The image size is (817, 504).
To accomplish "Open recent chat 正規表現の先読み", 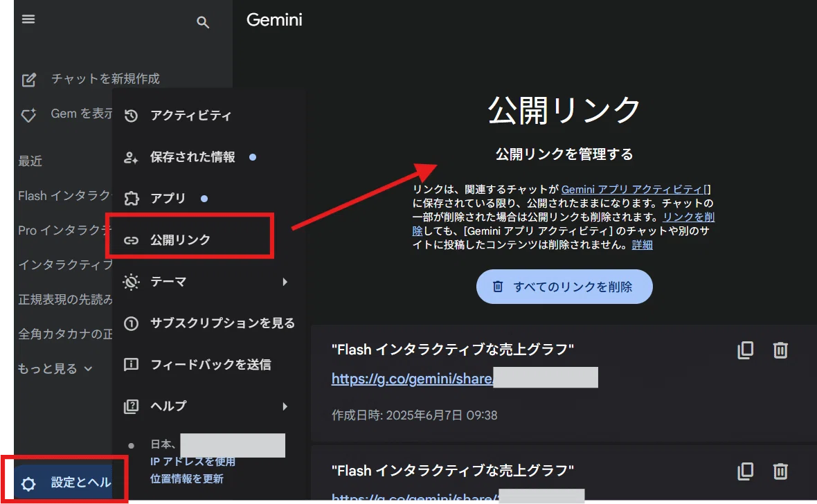I will 65,299.
